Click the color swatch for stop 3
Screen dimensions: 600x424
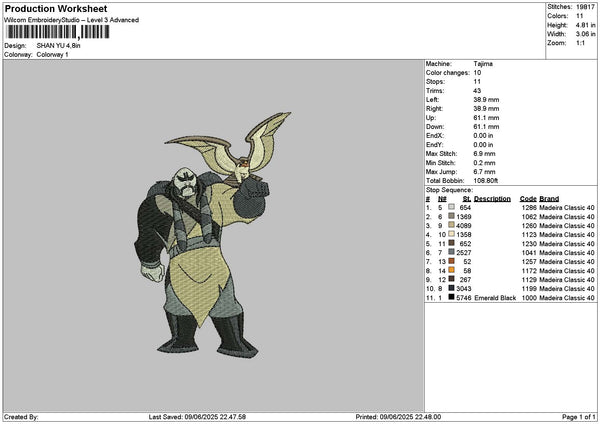452,225
